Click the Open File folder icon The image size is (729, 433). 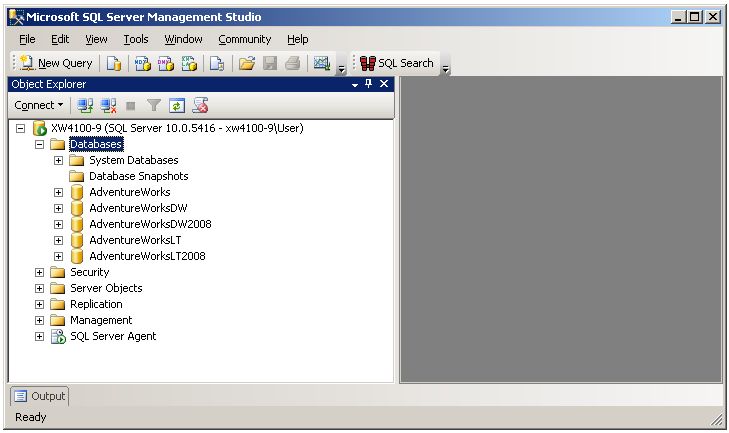[247, 63]
